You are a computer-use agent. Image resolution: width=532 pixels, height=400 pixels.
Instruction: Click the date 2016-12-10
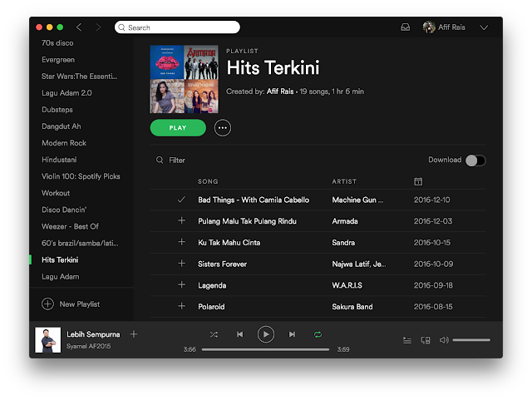click(431, 200)
